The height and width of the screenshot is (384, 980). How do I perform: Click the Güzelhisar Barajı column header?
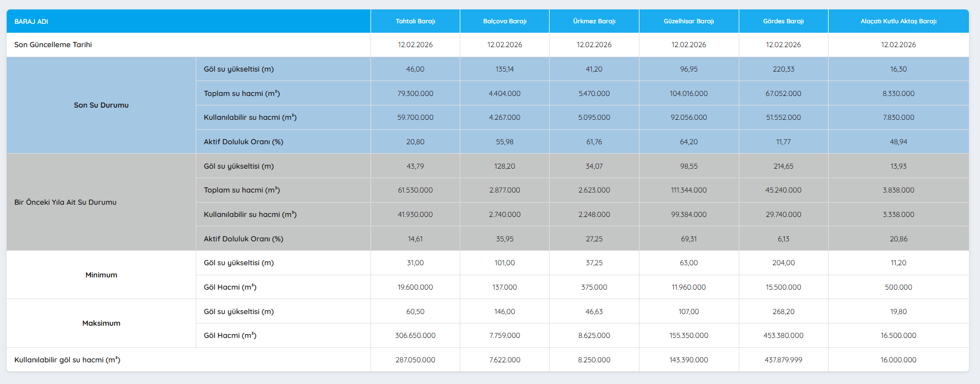click(x=688, y=22)
